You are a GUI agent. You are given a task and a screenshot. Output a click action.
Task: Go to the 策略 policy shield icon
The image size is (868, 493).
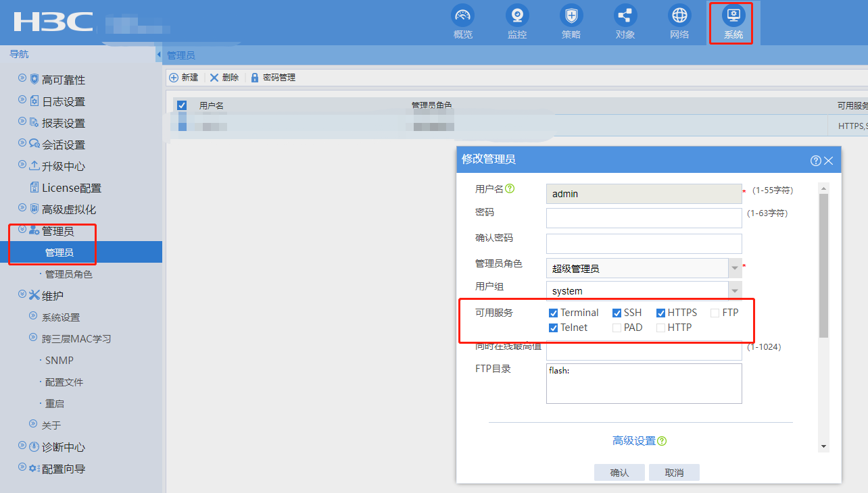pyautogui.click(x=571, y=16)
